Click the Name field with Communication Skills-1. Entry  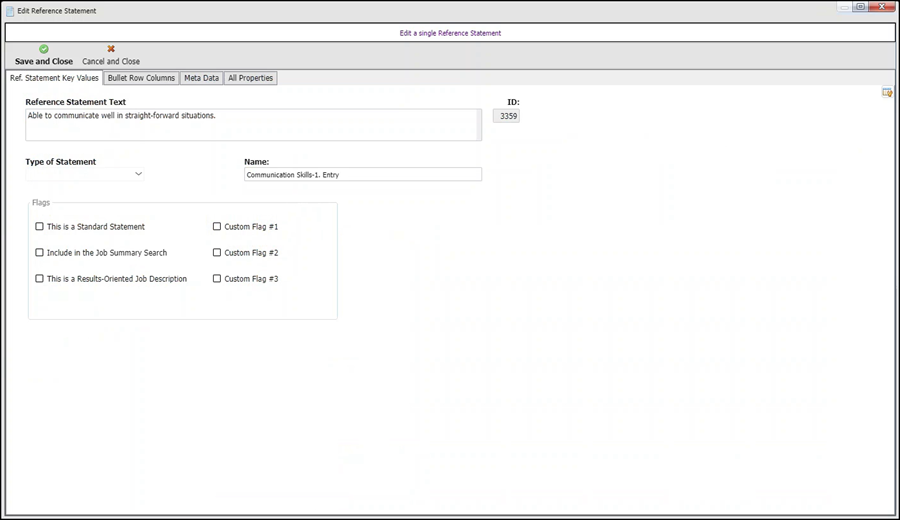(x=363, y=174)
